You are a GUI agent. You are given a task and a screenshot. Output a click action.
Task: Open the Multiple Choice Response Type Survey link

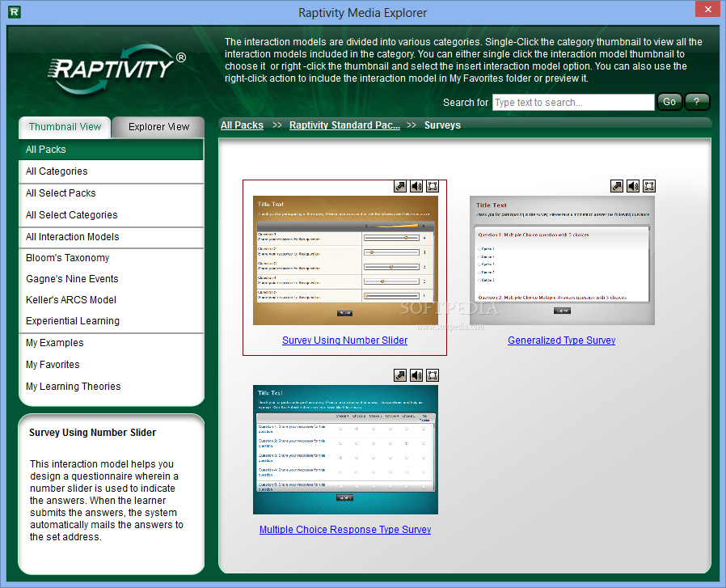point(345,529)
